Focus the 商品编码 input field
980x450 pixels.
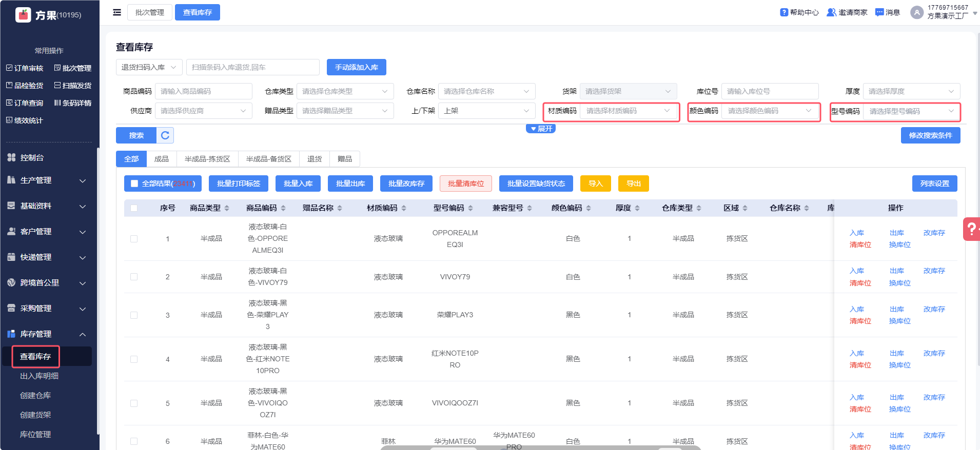pos(204,91)
